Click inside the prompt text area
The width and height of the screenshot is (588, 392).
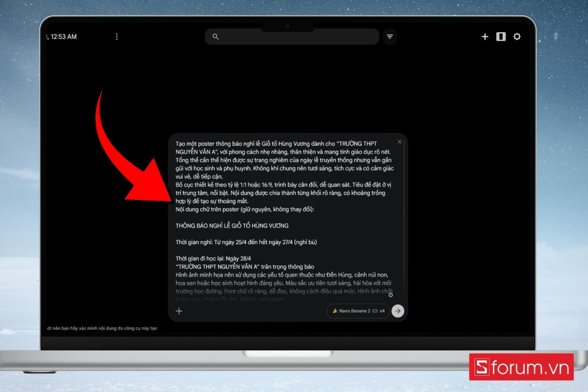pos(286,220)
